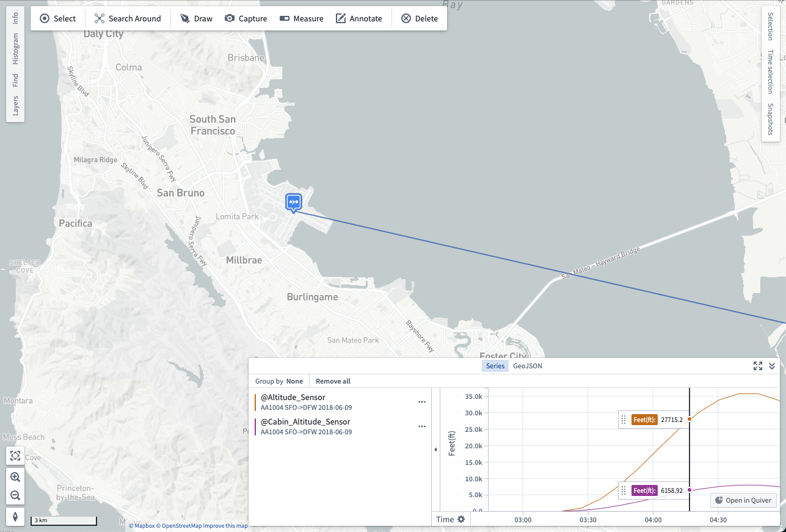Open Group by None dropdown
The image size is (786, 532).
click(x=279, y=381)
